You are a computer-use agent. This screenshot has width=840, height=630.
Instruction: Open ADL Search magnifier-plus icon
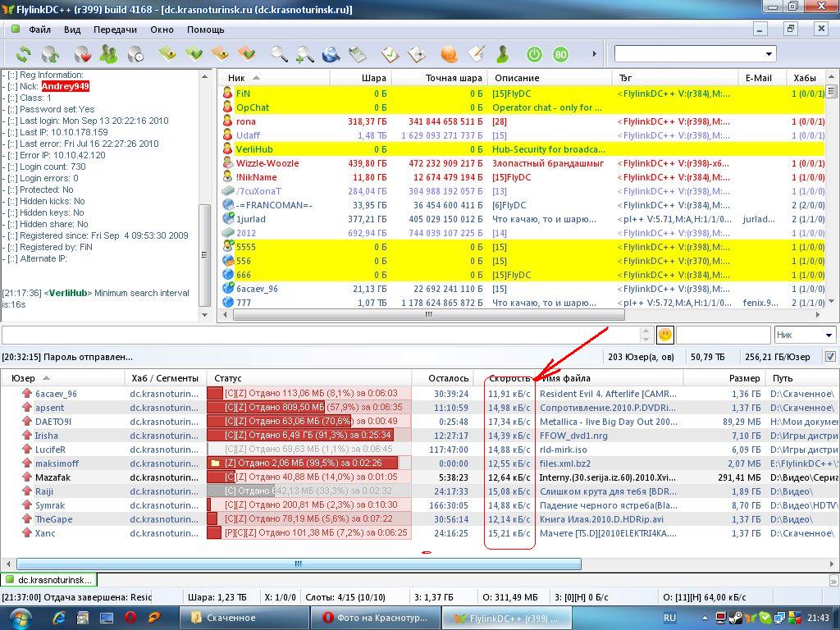click(304, 54)
